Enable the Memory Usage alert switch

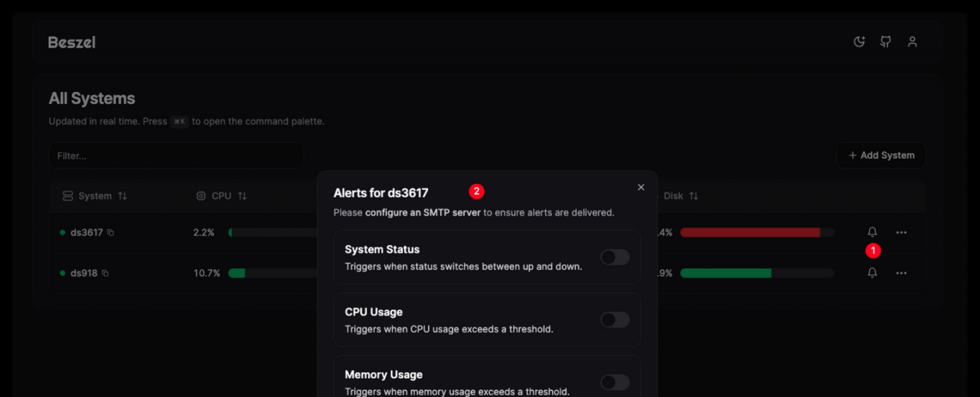[x=615, y=382]
